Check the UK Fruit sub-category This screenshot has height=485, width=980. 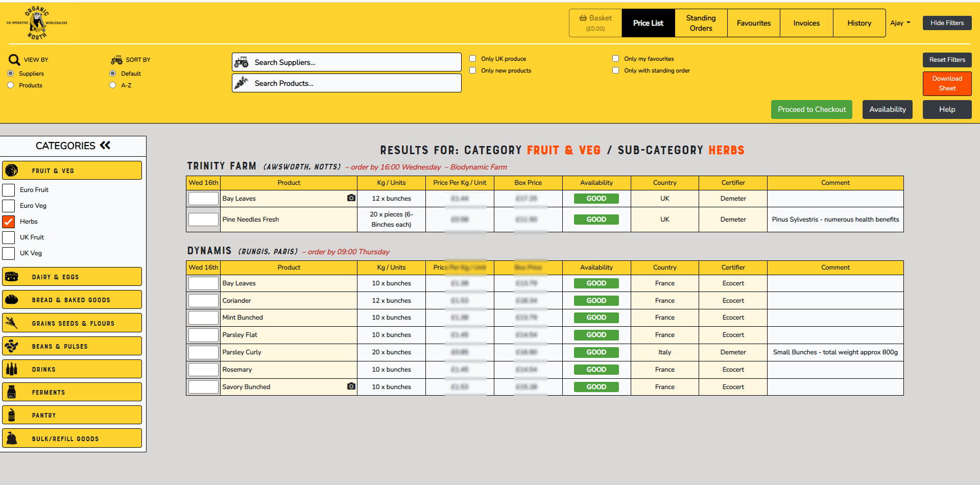[9, 237]
